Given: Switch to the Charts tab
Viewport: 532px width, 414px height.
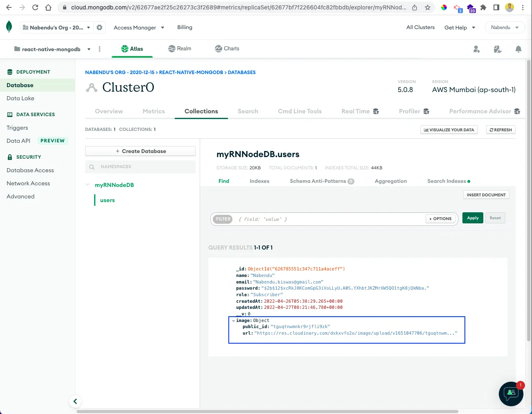Looking at the screenshot, I should (227, 49).
